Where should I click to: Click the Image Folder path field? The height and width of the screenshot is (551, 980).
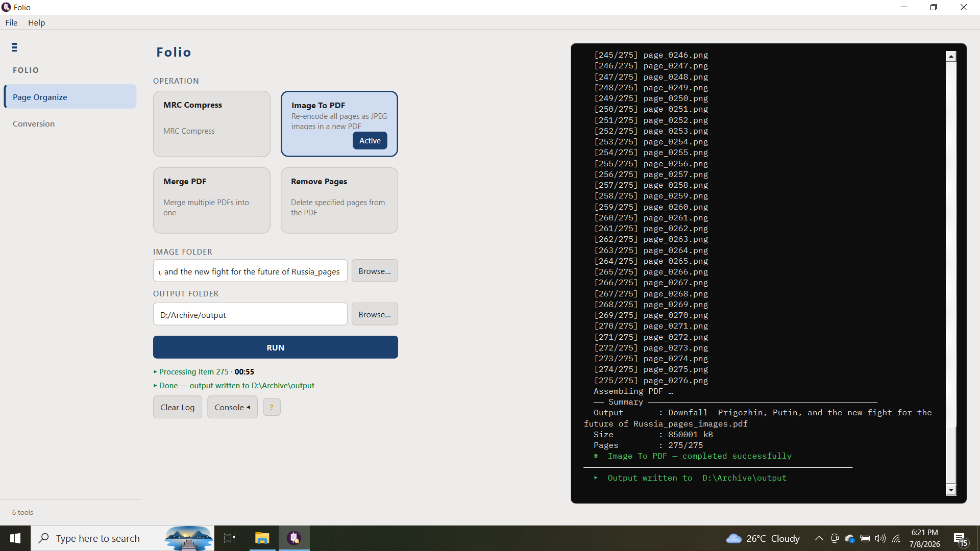(250, 271)
